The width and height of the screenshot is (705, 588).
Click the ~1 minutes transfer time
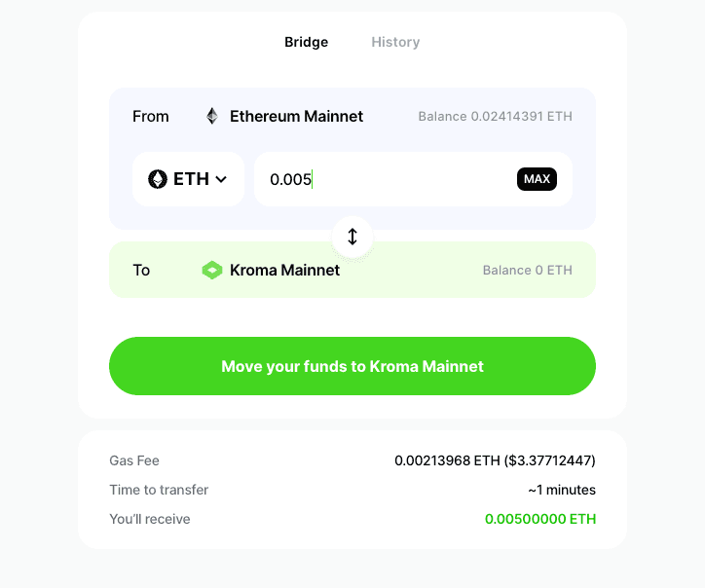[x=562, y=490]
